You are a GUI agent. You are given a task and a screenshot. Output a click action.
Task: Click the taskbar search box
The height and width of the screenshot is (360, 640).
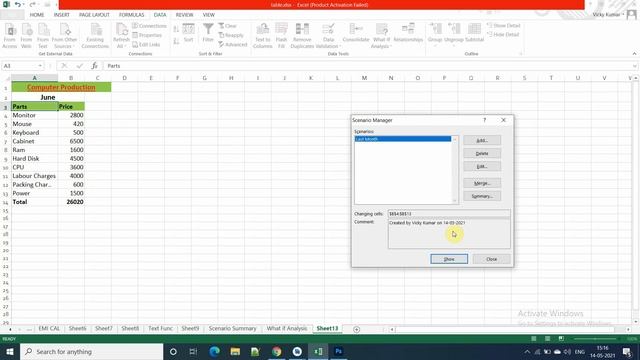point(91,351)
